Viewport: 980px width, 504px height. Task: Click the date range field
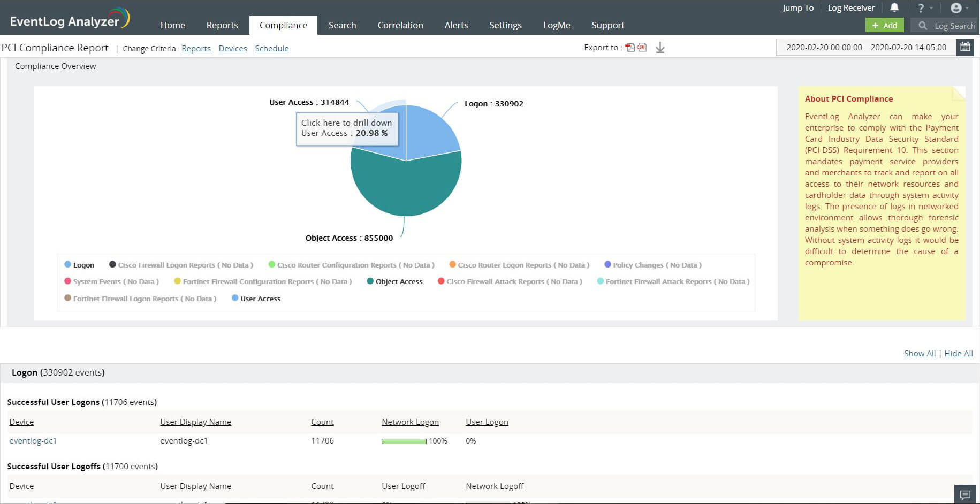[x=866, y=47]
